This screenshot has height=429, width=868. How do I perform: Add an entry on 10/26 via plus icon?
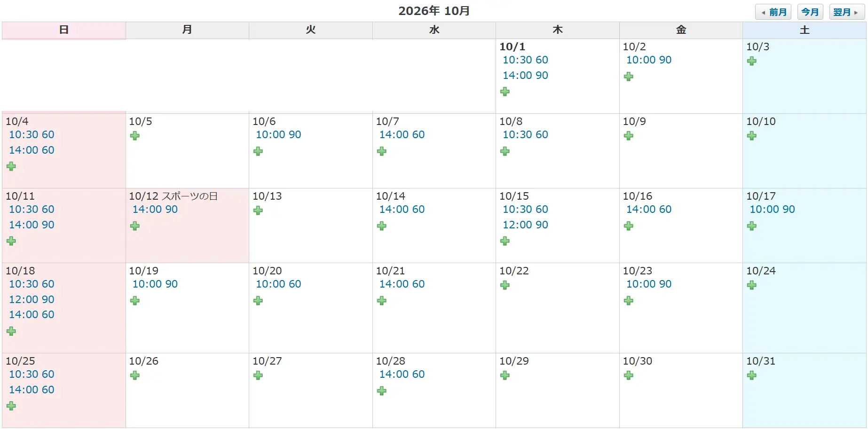click(x=135, y=375)
